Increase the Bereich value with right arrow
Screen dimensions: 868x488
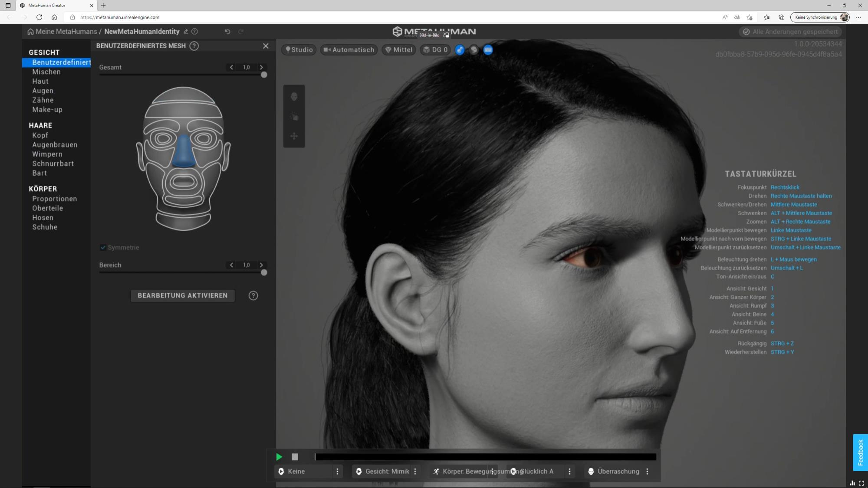[261, 265]
